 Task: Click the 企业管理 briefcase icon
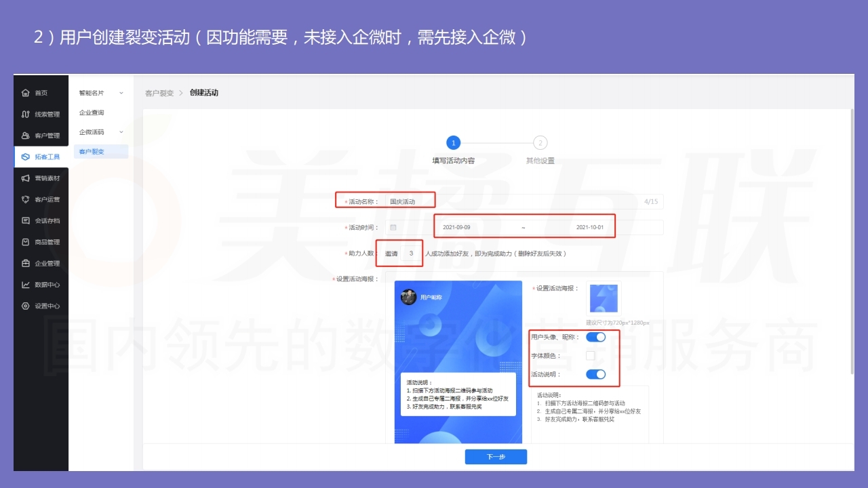[26, 263]
